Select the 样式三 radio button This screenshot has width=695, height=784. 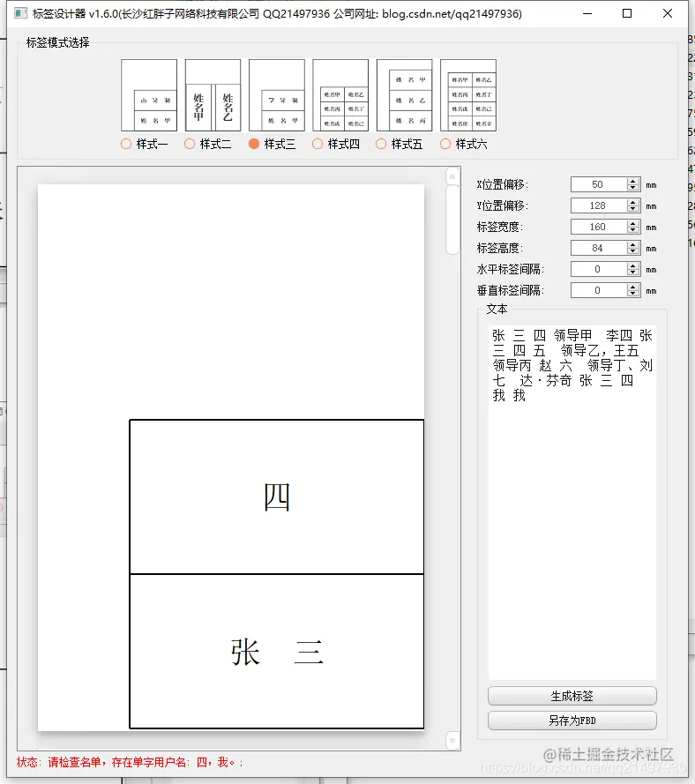click(272, 144)
